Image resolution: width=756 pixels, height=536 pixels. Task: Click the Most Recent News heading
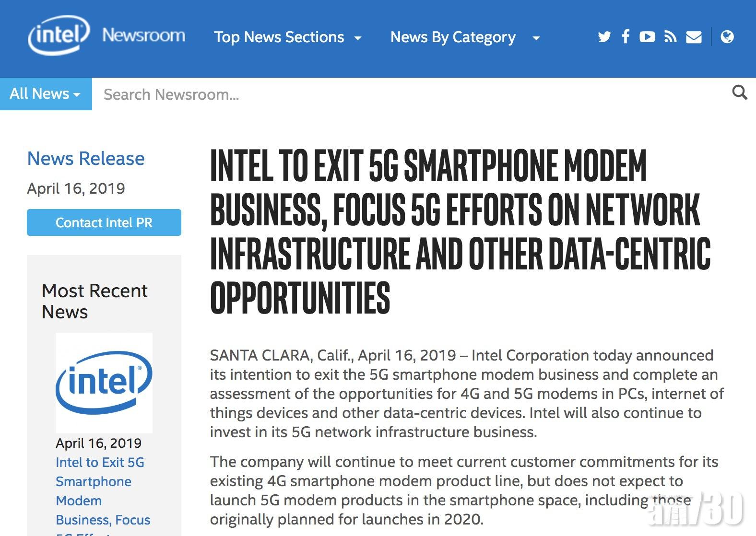[94, 301]
